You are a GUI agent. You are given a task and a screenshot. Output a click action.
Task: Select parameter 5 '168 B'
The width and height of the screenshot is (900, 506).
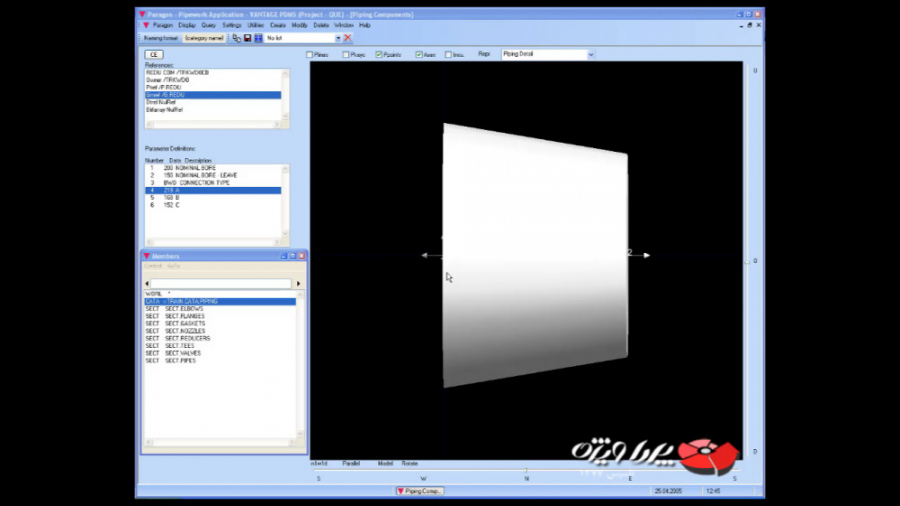pyautogui.click(x=213, y=198)
